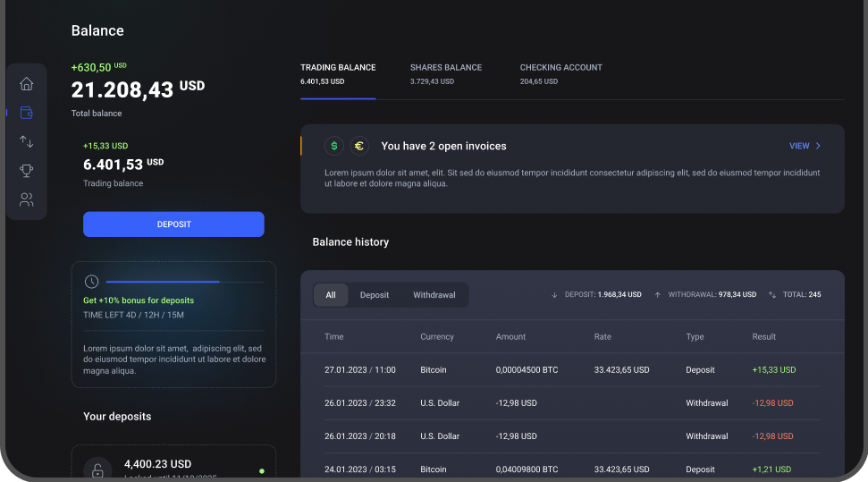
Task: Click the Balance history heading
Action: point(350,242)
